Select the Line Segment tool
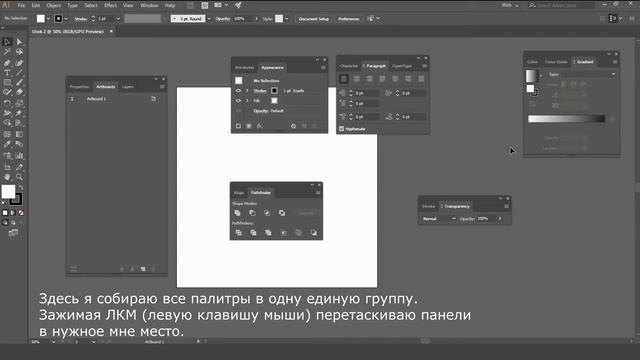 (x=19, y=73)
